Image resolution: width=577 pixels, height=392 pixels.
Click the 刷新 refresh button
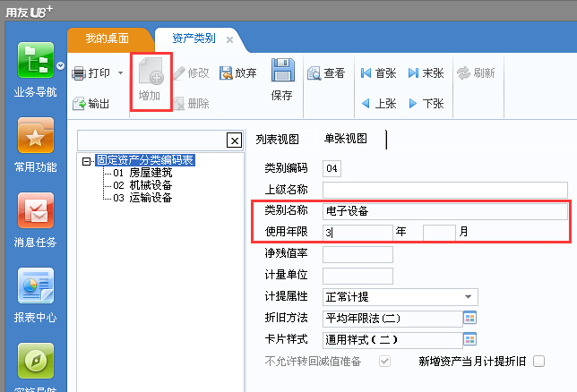point(476,72)
